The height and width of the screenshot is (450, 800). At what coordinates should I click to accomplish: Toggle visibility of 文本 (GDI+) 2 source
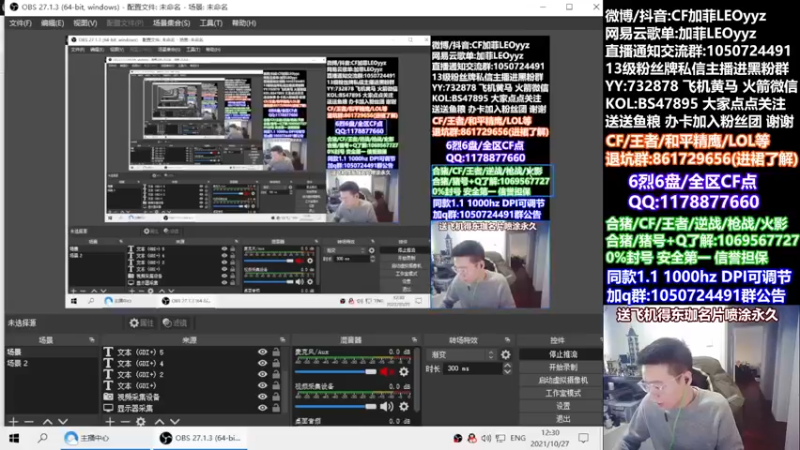(262, 374)
